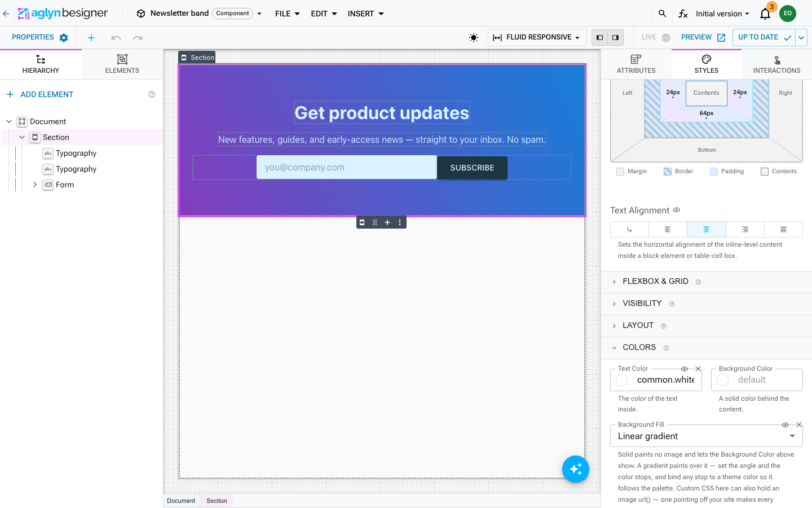Click the drag-handle grid icon on the section toolbar

tap(375, 222)
